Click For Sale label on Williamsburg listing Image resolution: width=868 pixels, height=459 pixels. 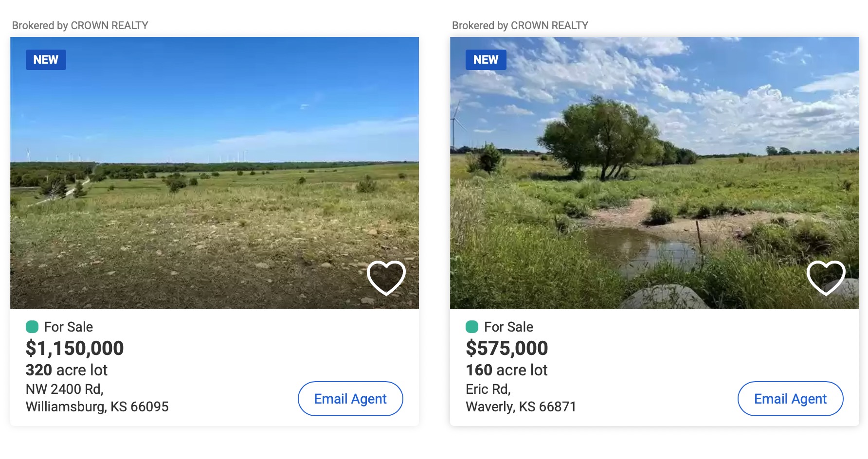(x=69, y=327)
